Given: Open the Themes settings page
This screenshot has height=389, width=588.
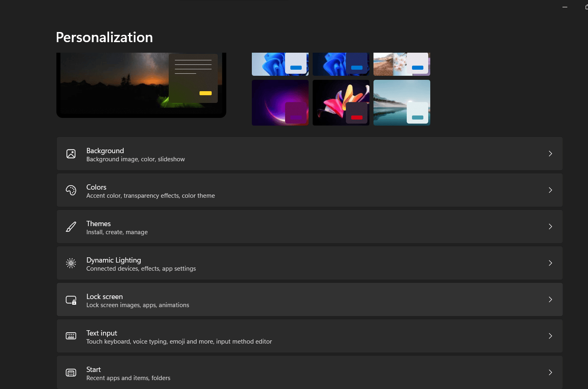Looking at the screenshot, I should (x=284, y=227).
